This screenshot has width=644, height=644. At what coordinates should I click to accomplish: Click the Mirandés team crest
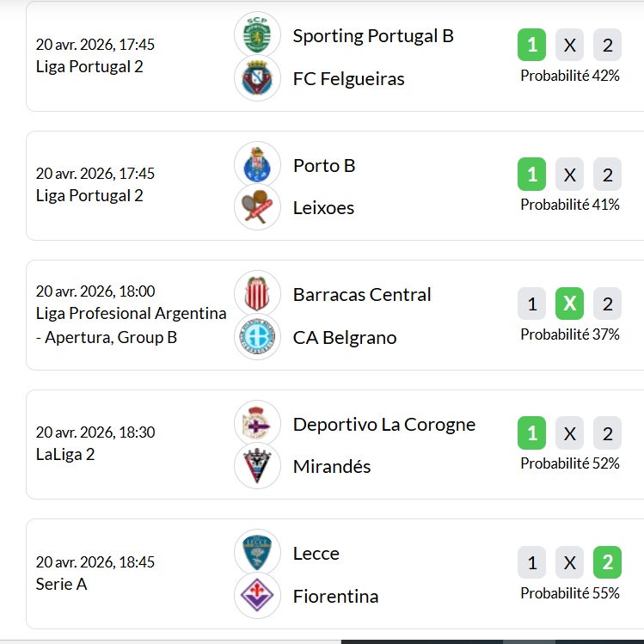[x=257, y=466]
